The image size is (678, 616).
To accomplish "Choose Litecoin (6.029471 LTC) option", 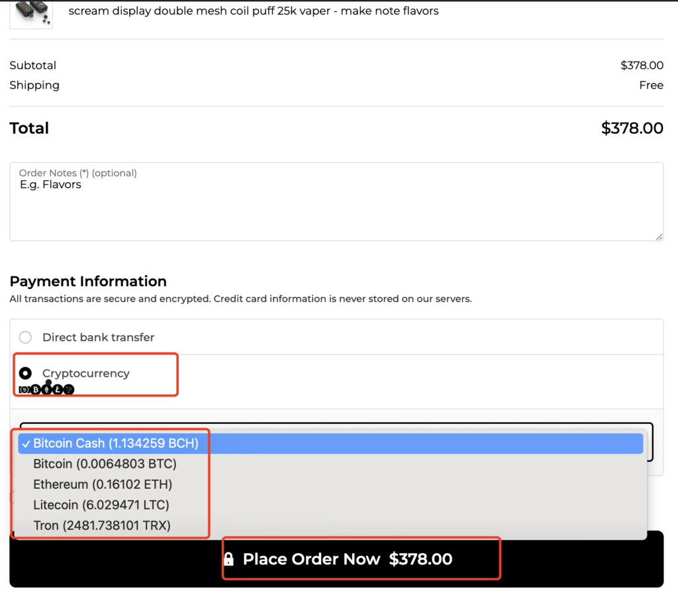I will point(330,505).
